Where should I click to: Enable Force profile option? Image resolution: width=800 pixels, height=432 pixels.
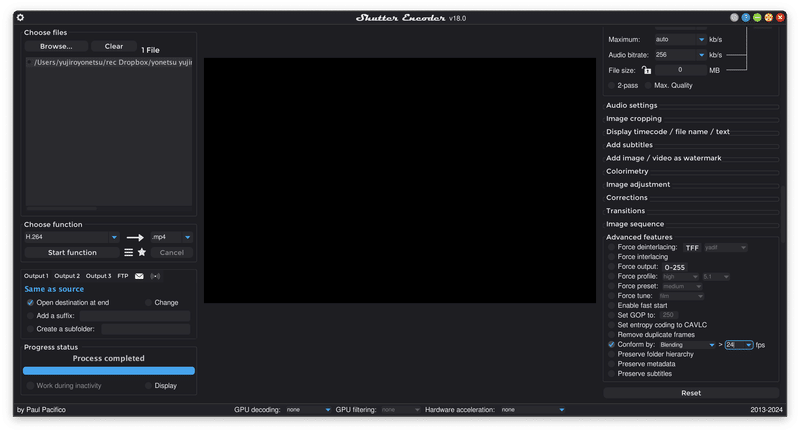pos(611,276)
